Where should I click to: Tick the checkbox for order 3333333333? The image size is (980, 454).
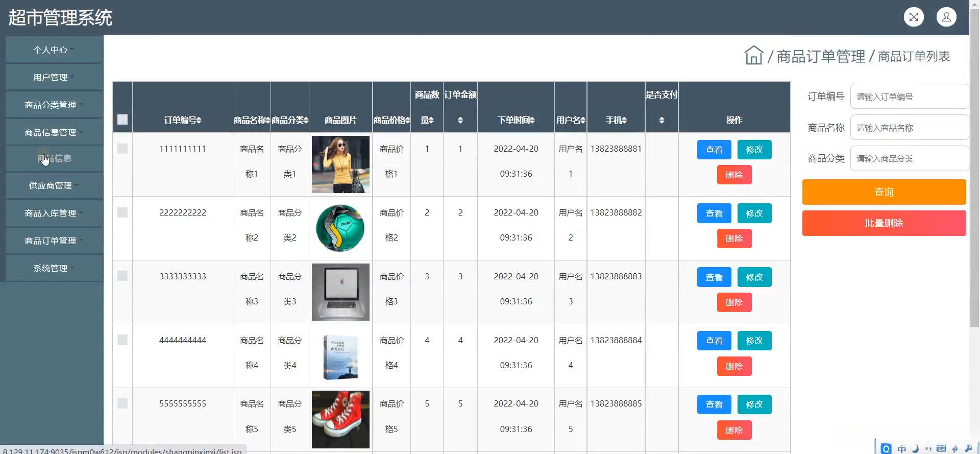pos(122,276)
